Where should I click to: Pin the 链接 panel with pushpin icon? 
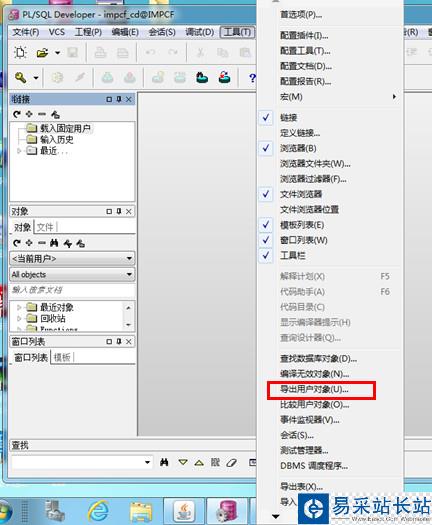[119, 99]
